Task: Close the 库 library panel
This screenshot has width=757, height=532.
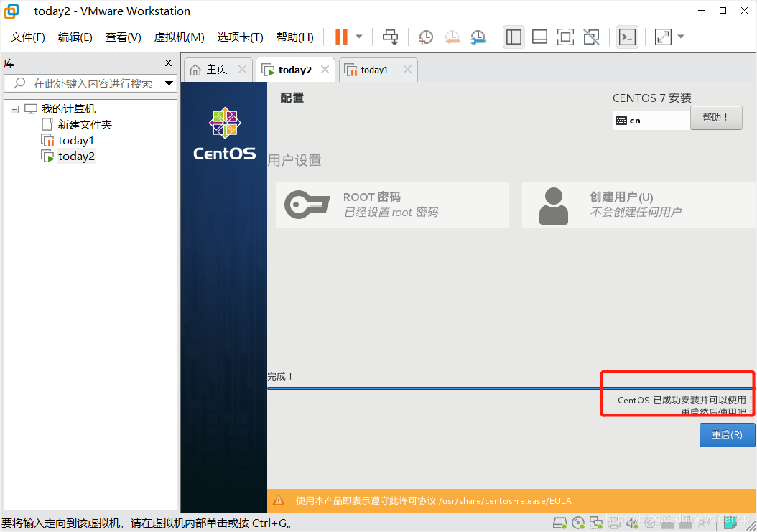Action: [x=169, y=62]
